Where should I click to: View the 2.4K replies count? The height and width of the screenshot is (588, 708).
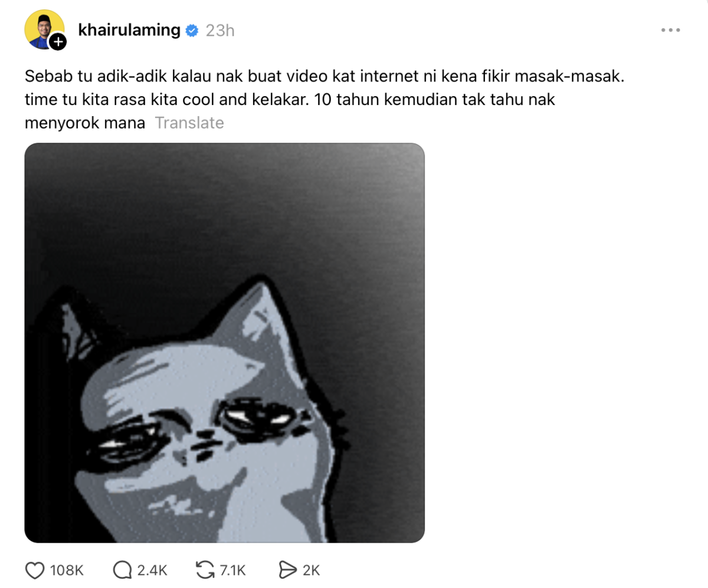point(152,570)
